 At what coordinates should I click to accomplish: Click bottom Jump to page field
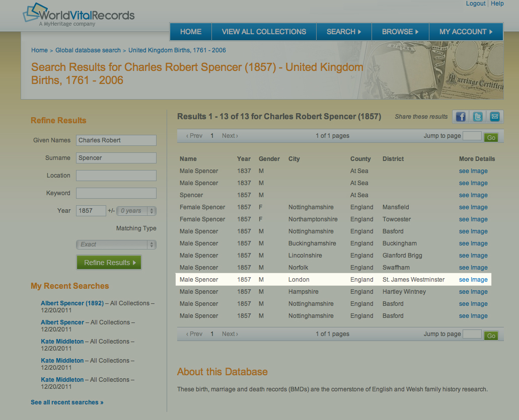(x=472, y=334)
